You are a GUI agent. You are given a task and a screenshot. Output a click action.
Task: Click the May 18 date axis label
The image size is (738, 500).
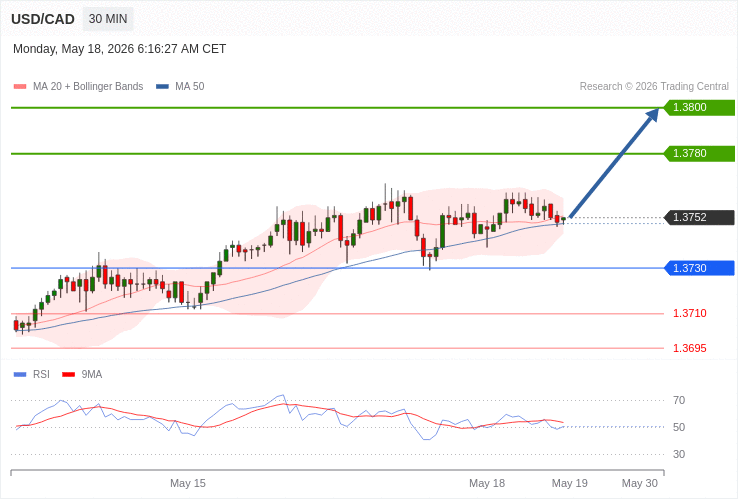[x=487, y=484]
